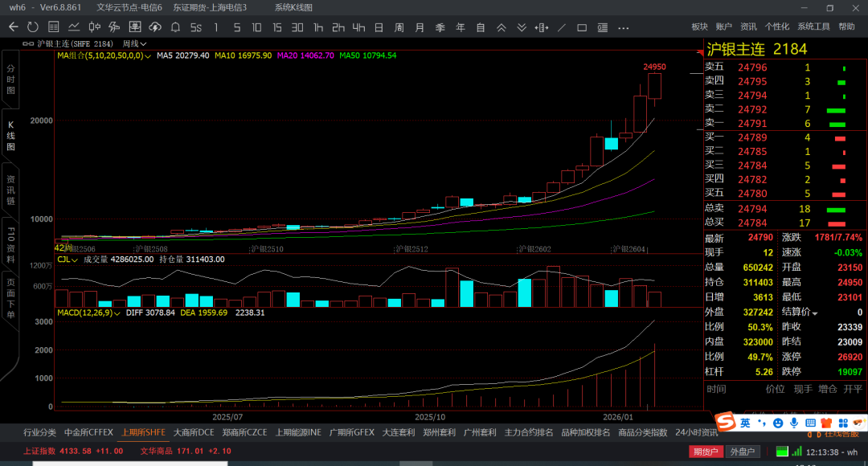Select 上期所SHFE bottom tab
The image size is (868, 466).
143,432
